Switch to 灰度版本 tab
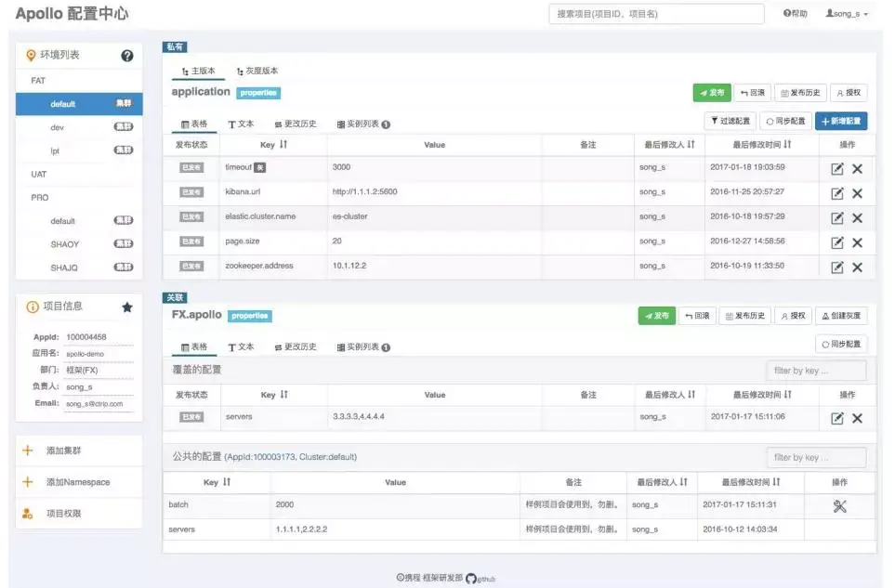895x588 pixels. click(257, 72)
